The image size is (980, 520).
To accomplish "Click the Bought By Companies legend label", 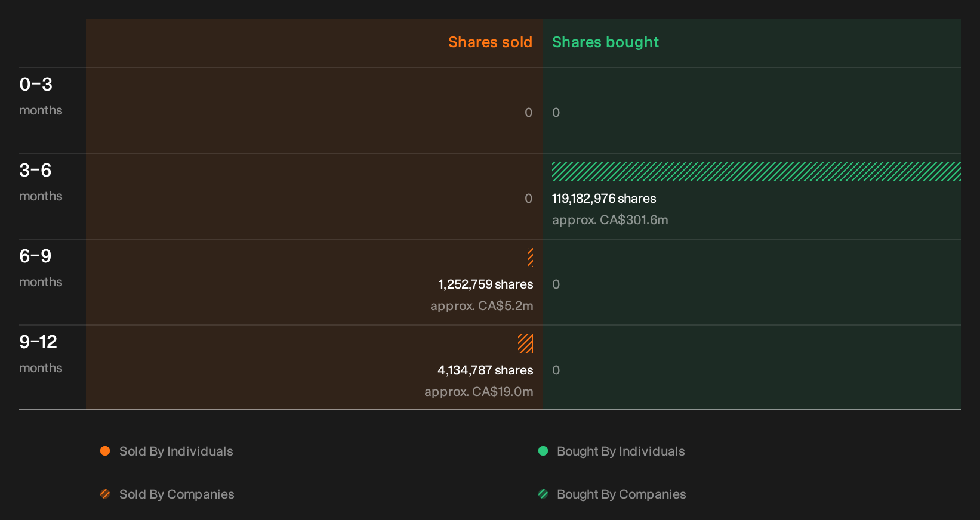I will 621,494.
